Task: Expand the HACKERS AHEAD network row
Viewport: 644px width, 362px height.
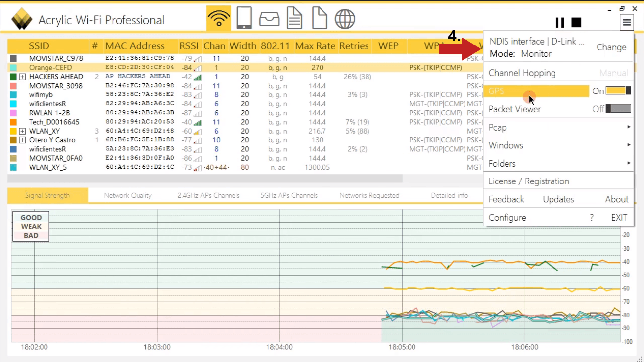Action: coord(22,77)
